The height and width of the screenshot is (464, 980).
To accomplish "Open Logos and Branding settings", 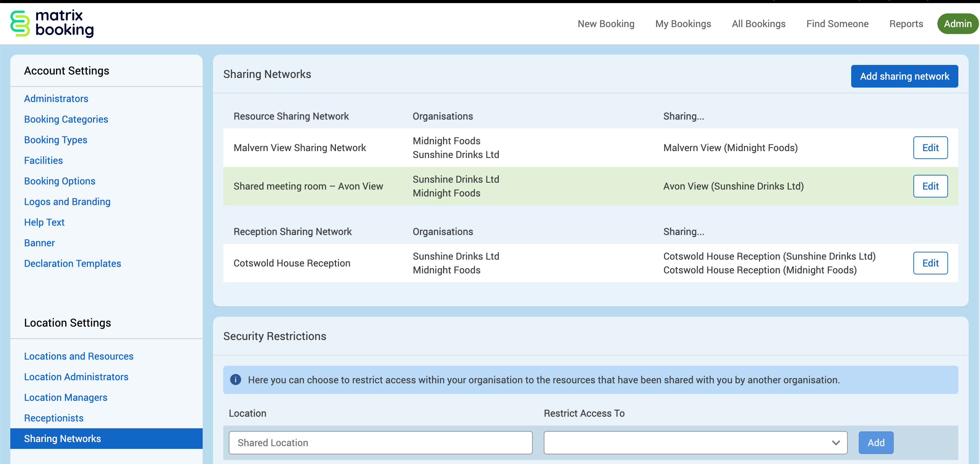I will pyautogui.click(x=67, y=202).
